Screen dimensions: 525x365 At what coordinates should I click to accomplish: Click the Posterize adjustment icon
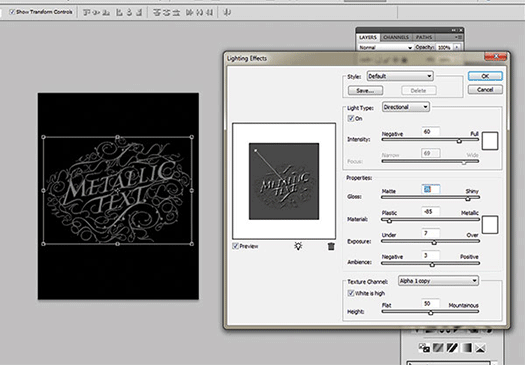tap(438, 348)
